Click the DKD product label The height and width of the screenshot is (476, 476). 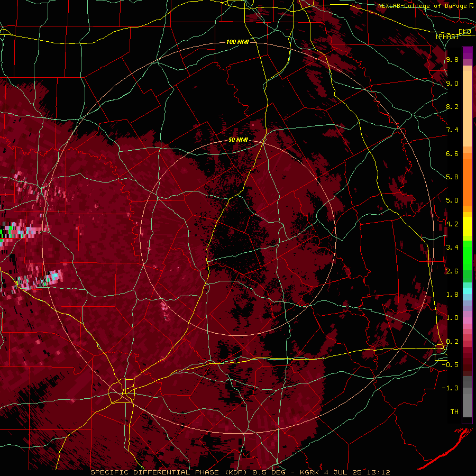464,32
